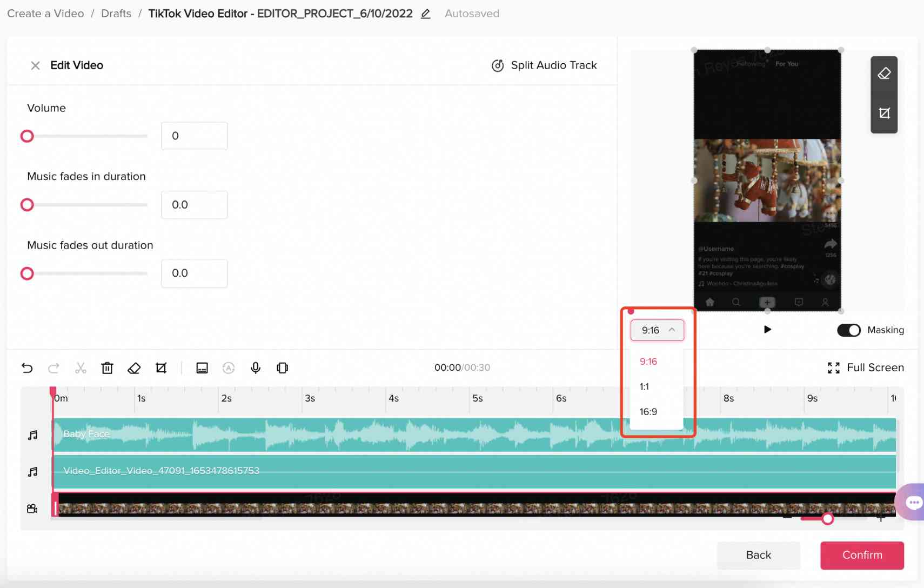Play the video preview
The height and width of the screenshot is (588, 924).
pyautogui.click(x=768, y=330)
